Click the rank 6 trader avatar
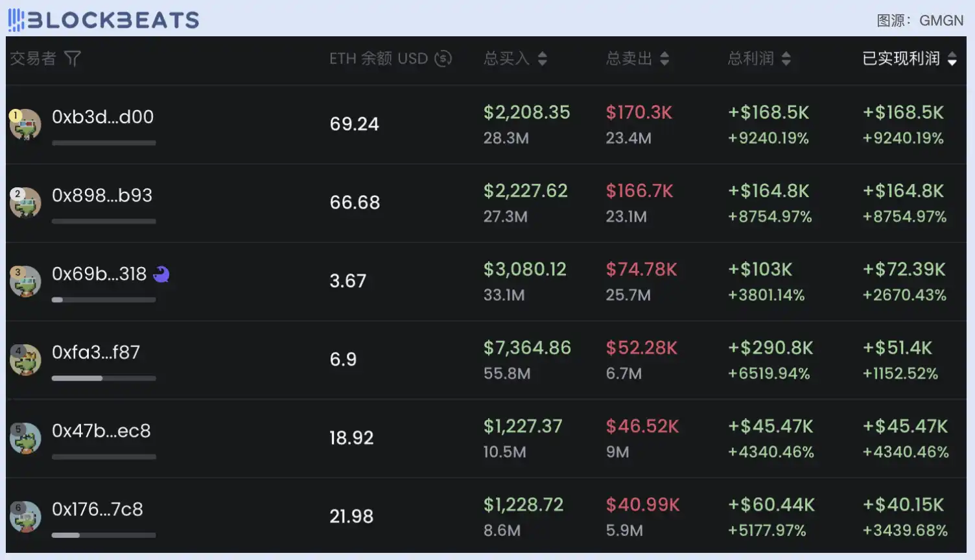Image resolution: width=975 pixels, height=560 pixels. pyautogui.click(x=26, y=517)
